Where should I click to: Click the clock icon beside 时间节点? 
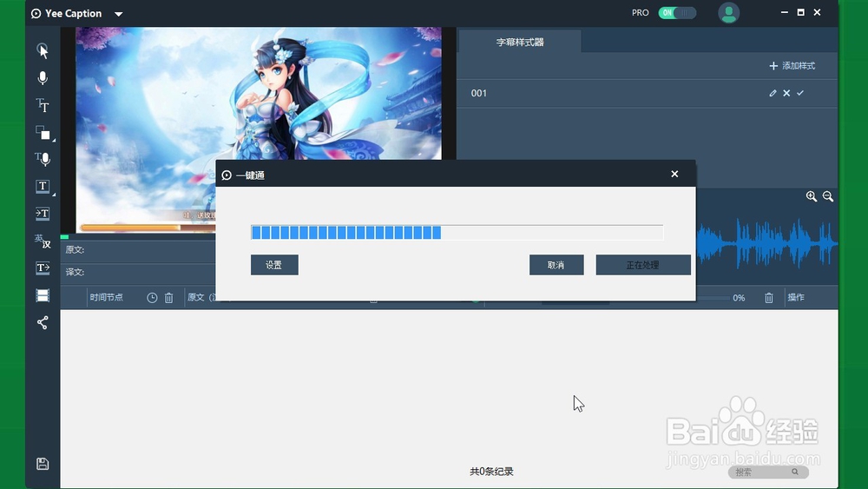pos(152,298)
